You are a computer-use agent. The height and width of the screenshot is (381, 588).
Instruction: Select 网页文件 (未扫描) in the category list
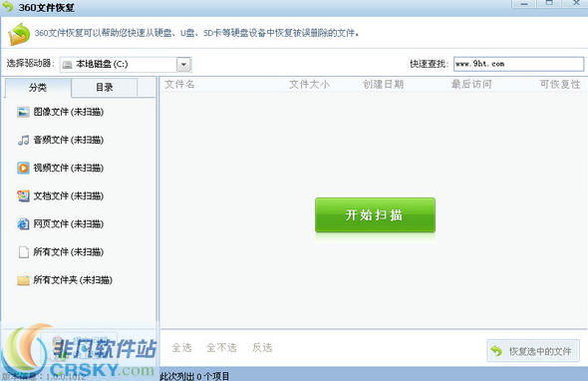pos(68,224)
